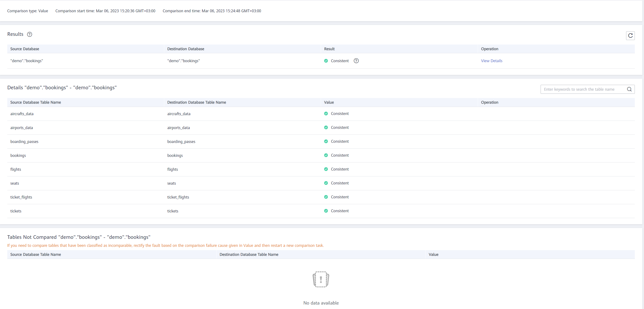The width and height of the screenshot is (644, 309).
Task: Focus the table name search field
Action: [583, 89]
